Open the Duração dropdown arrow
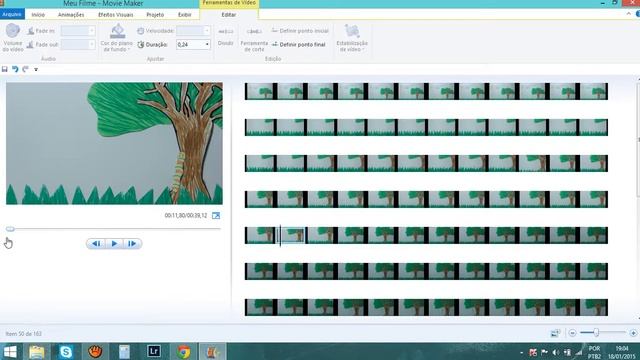The height and width of the screenshot is (360, 640). 207,44
